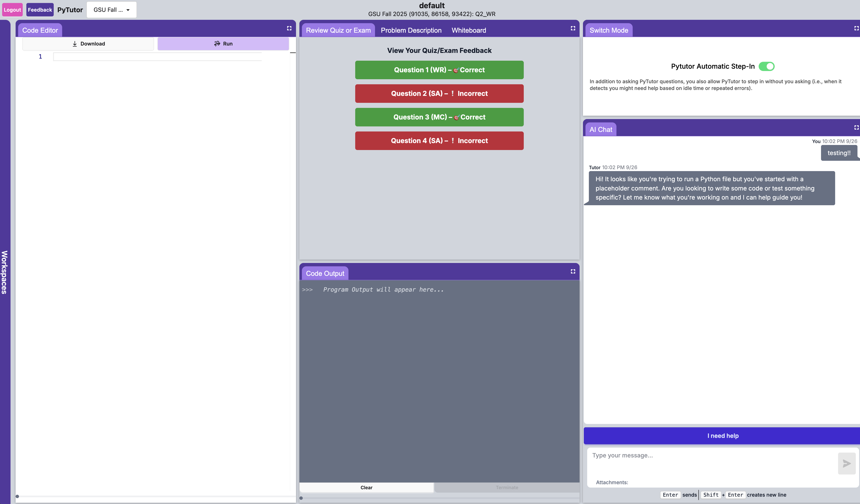Screen dimensions: 860x504
Task: Open Question 2 (SA) Incorrect feedback
Action: click(x=439, y=94)
